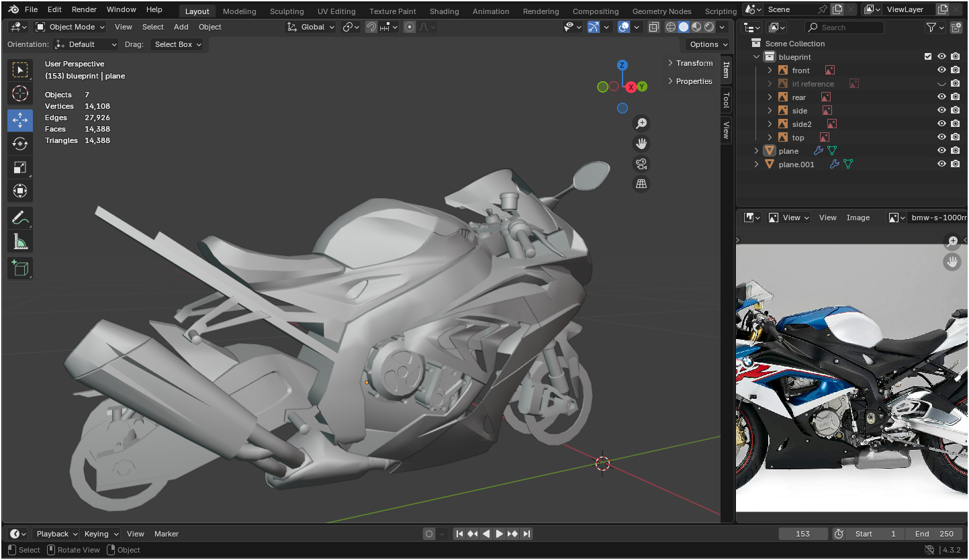Open the Render menu

pyautogui.click(x=84, y=9)
